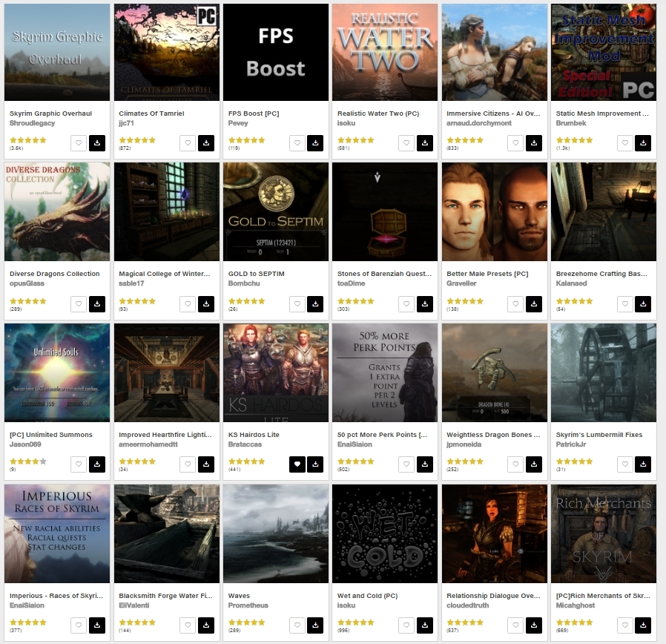Open the Imperious - Races of Skyrim title
This screenshot has width=666, height=644.
(56, 596)
